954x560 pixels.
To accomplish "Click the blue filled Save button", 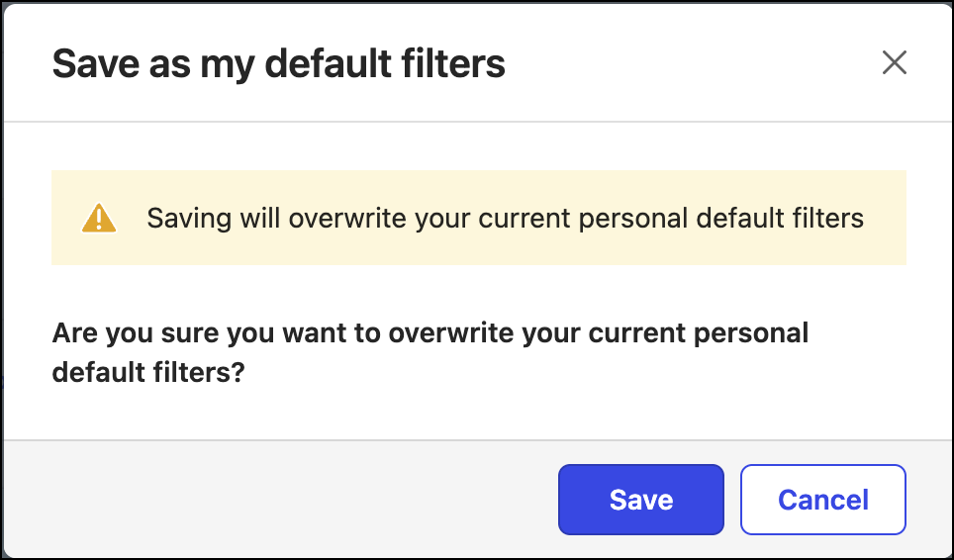I will click(x=640, y=500).
